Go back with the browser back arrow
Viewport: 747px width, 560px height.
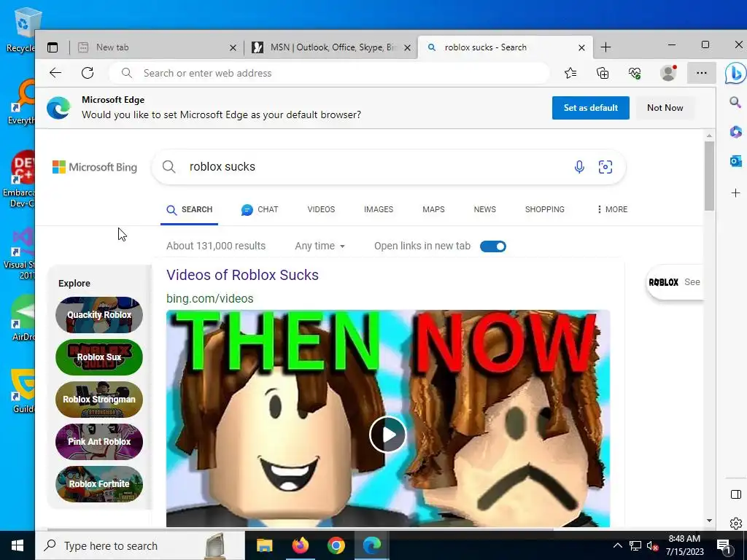point(55,73)
